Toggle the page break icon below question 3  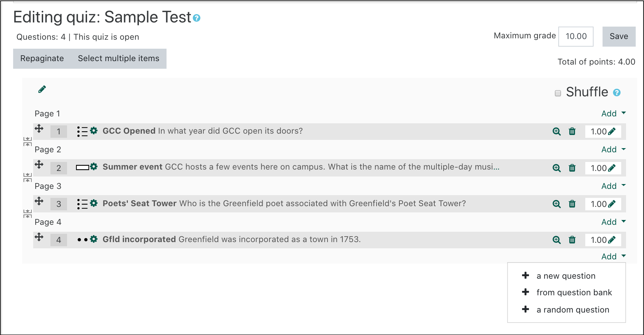(x=28, y=214)
